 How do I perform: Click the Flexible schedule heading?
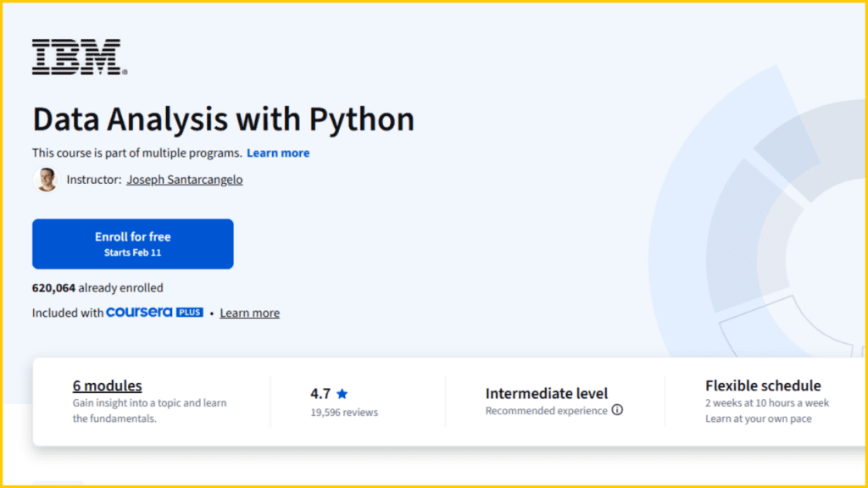[x=763, y=385]
